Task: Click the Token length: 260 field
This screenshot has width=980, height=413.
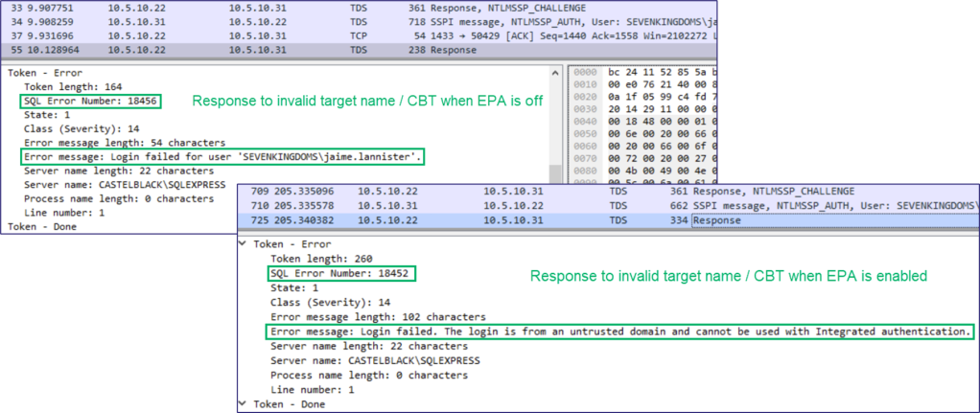Action: pos(315,259)
